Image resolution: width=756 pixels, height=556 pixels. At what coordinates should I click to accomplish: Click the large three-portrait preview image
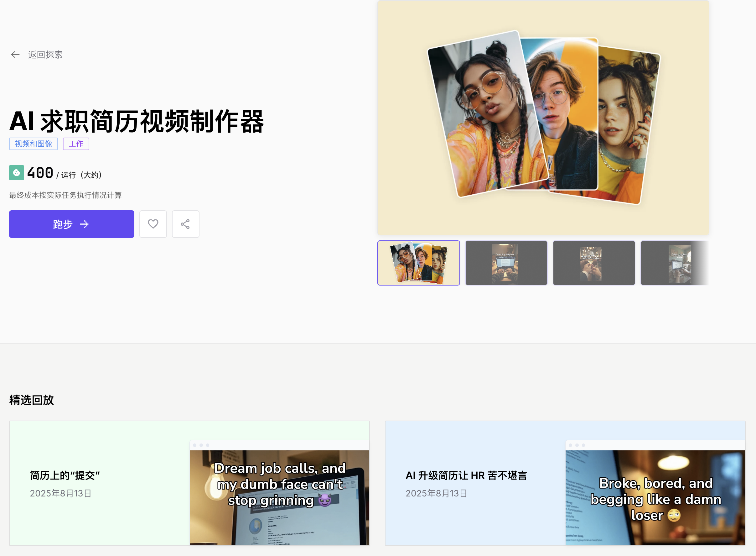(x=543, y=118)
